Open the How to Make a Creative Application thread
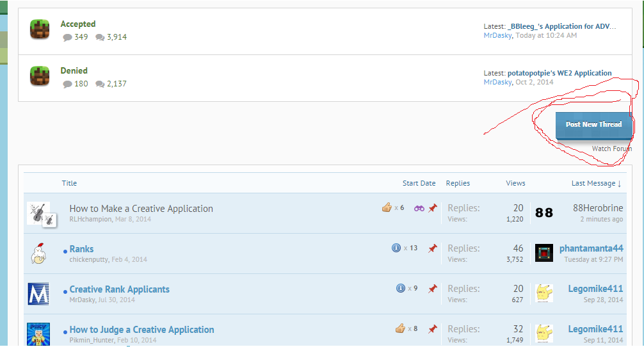644x347 pixels. tap(141, 209)
